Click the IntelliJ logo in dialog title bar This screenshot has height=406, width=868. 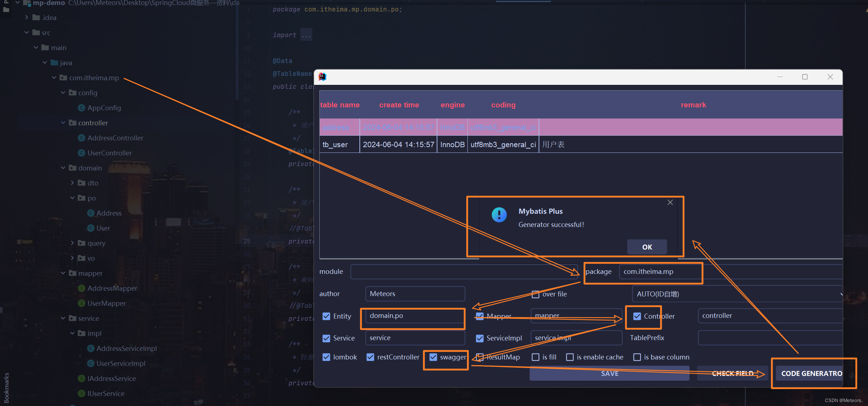(x=322, y=77)
